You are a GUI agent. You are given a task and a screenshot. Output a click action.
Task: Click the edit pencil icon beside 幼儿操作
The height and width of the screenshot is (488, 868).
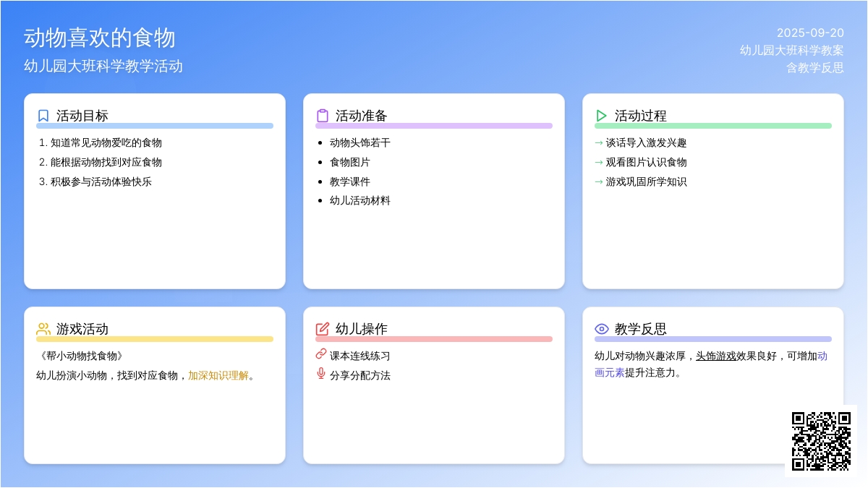(x=323, y=329)
